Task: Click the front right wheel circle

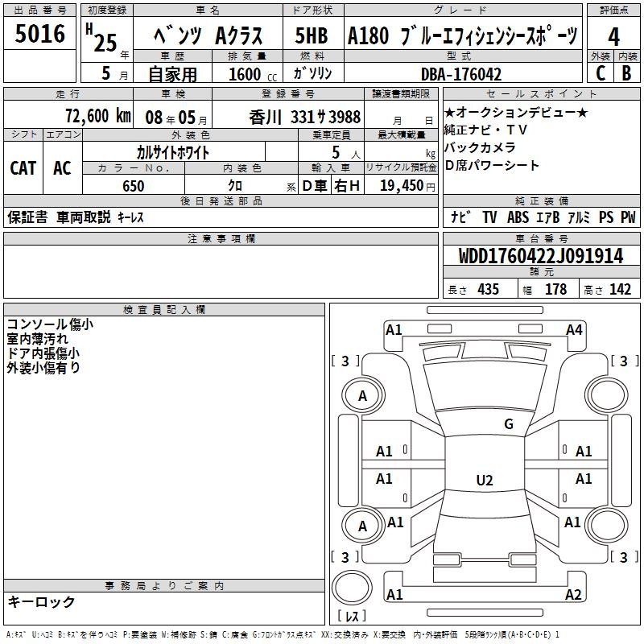Action: pos(607,396)
